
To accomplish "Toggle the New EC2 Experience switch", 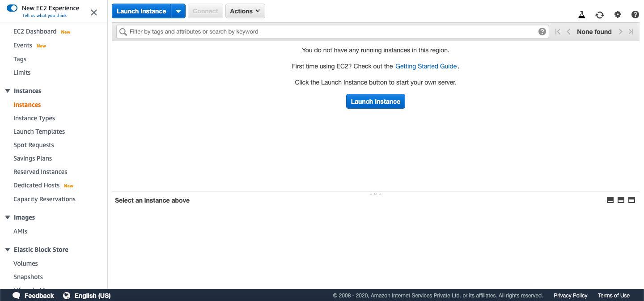I will pos(12,8).
